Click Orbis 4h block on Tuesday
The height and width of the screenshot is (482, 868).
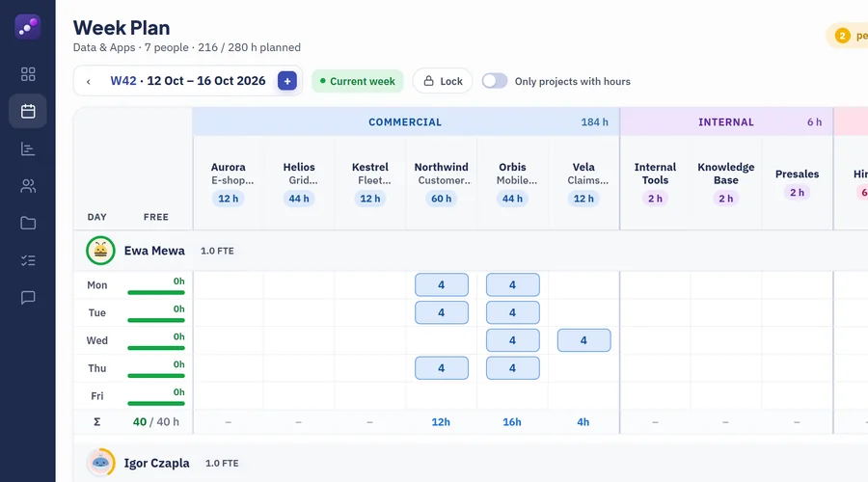pyautogui.click(x=513, y=312)
